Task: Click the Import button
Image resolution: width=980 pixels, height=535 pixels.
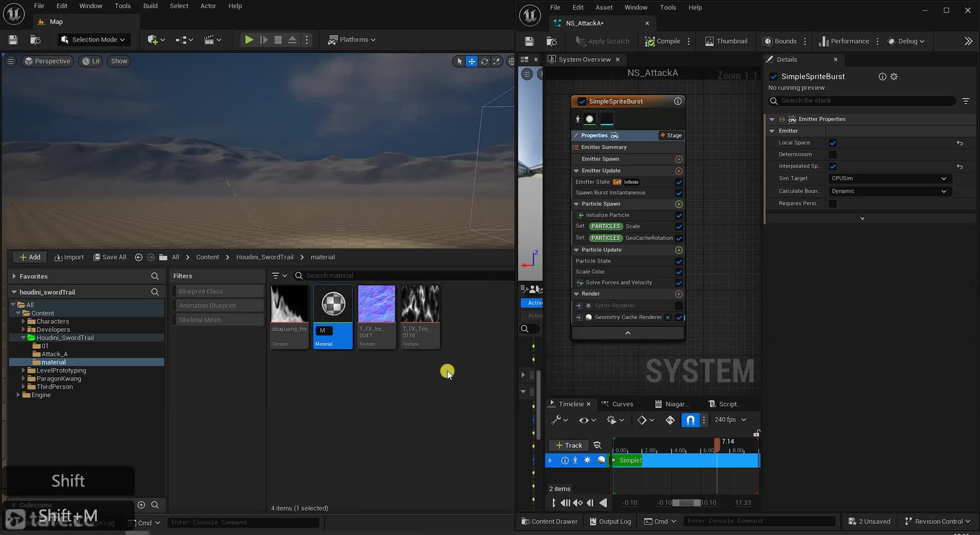Action: coord(69,257)
